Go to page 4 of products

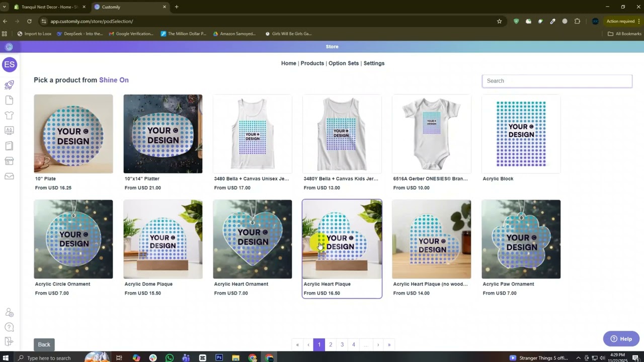(x=354, y=344)
